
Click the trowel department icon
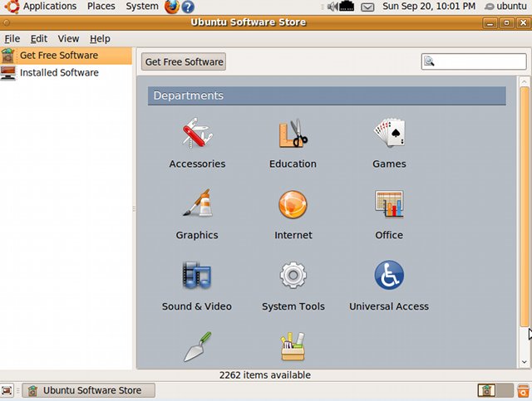tap(198, 346)
